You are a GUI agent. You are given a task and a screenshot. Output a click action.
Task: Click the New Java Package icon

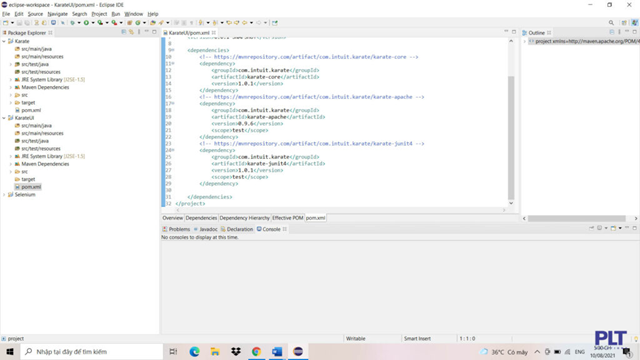pos(130,23)
